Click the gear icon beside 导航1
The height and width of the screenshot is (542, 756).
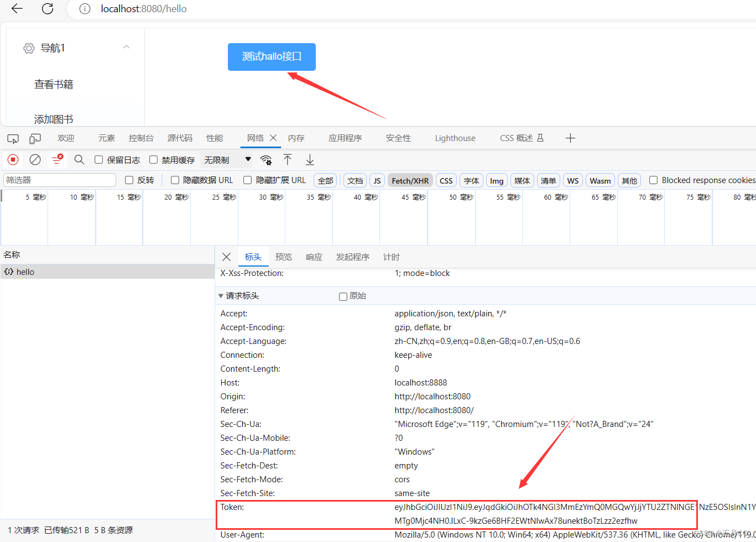29,48
